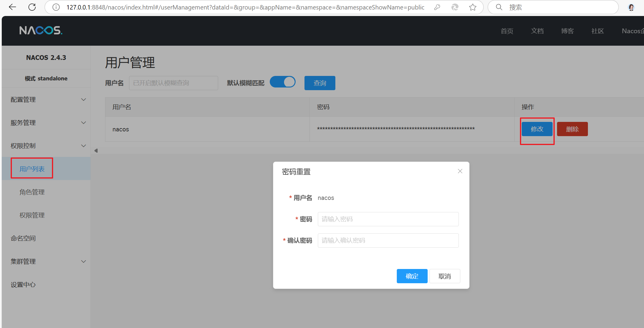Close the 密码重置 dialog with X icon
644x328 pixels.
460,171
